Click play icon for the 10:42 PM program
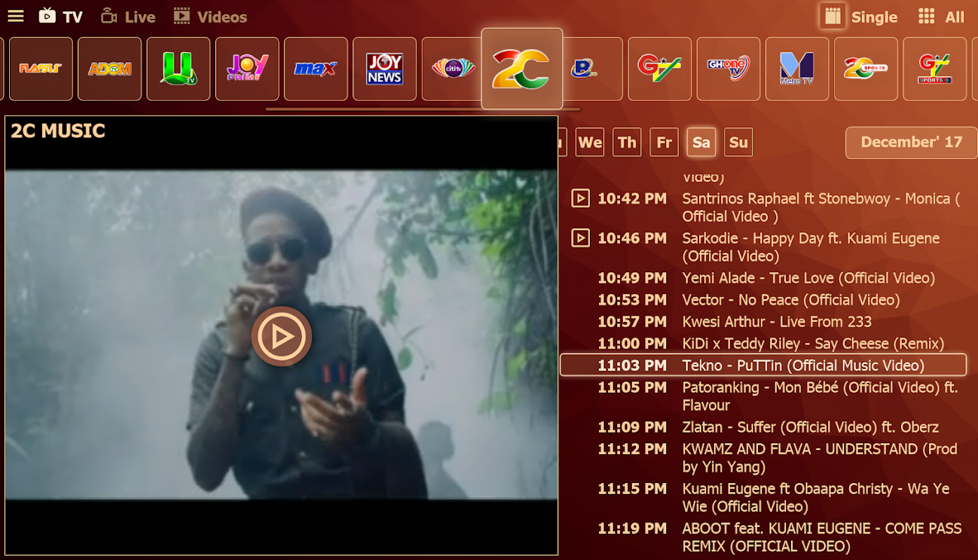 pos(580,198)
